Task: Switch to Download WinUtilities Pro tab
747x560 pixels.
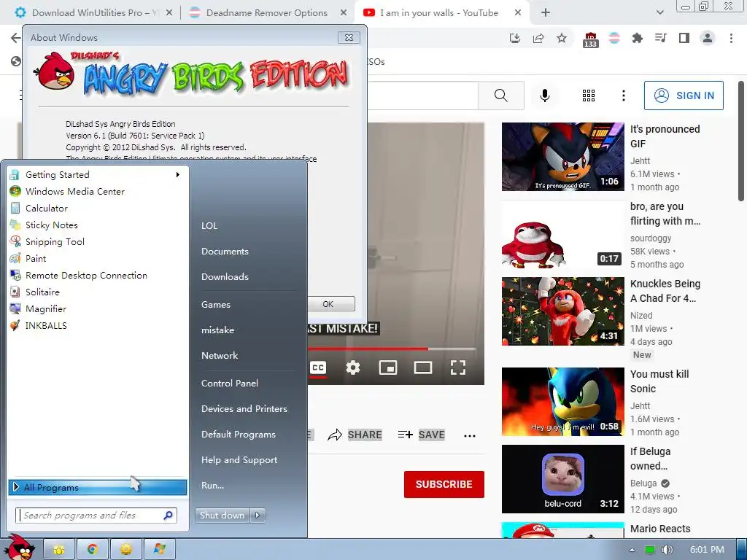Action: point(94,13)
